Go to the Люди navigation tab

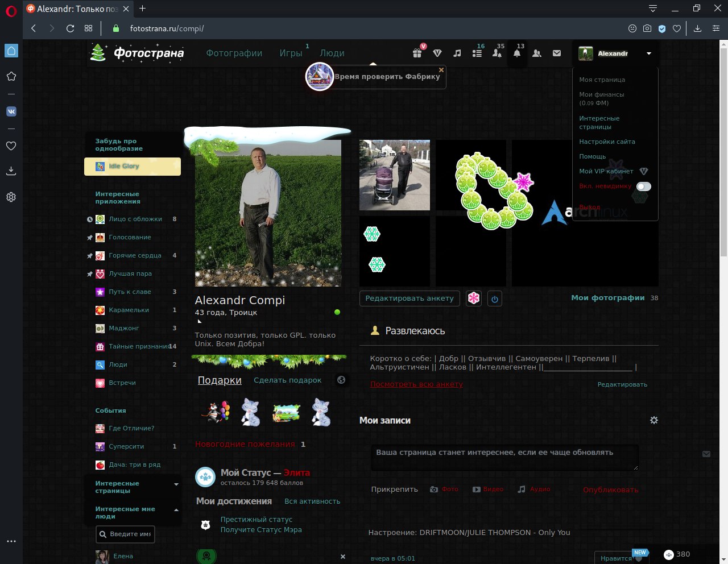click(x=332, y=53)
